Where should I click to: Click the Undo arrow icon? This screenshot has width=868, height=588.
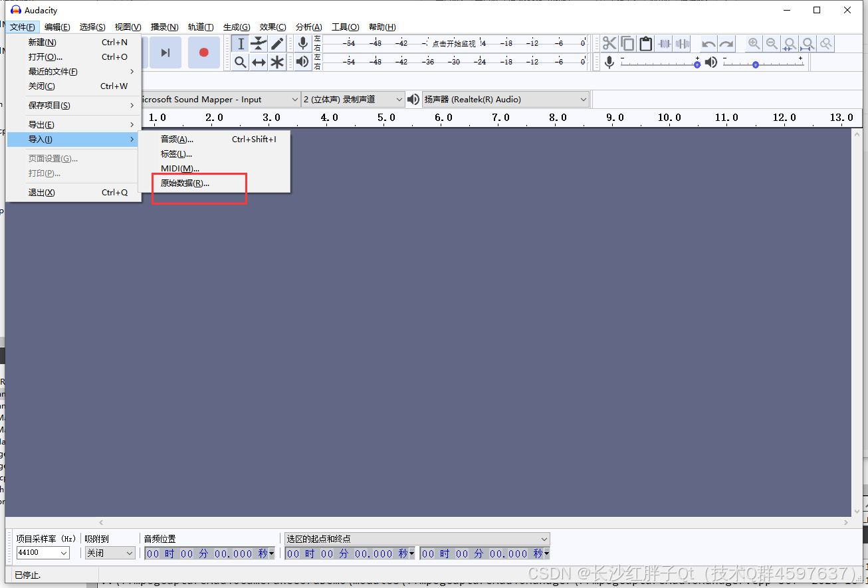point(708,44)
